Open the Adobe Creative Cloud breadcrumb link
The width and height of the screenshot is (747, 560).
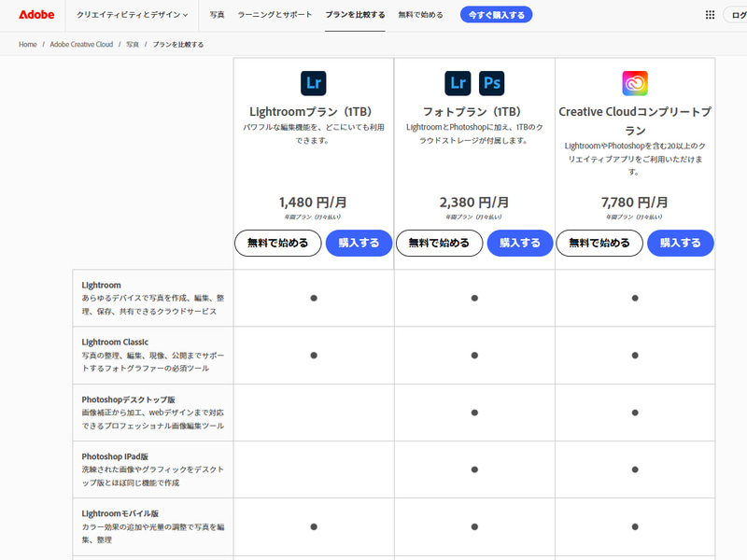pos(82,45)
